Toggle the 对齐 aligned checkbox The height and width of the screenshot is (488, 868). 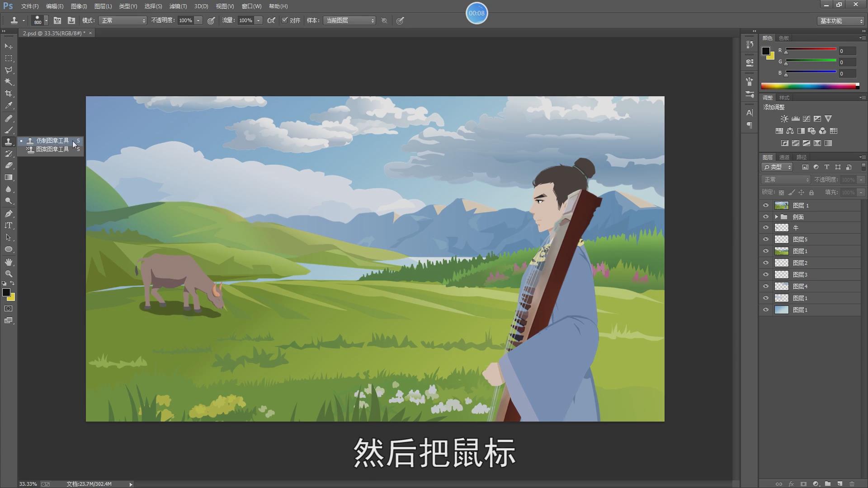(284, 20)
